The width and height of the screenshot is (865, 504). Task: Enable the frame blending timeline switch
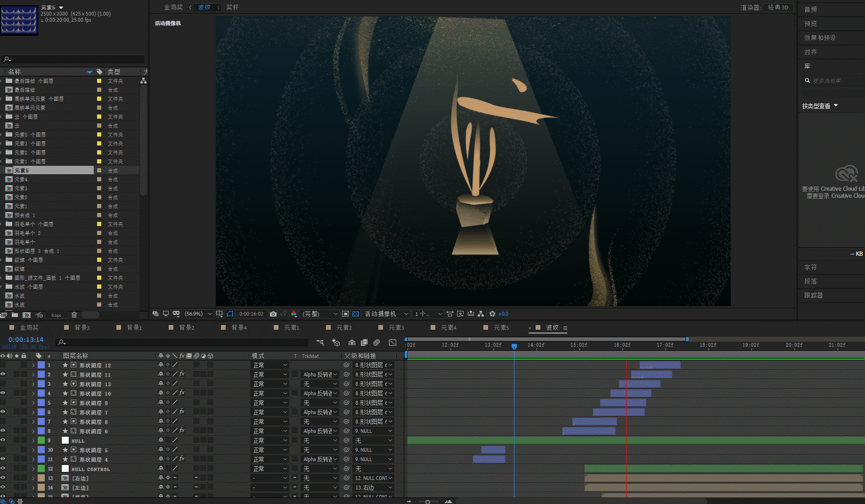[x=364, y=342]
